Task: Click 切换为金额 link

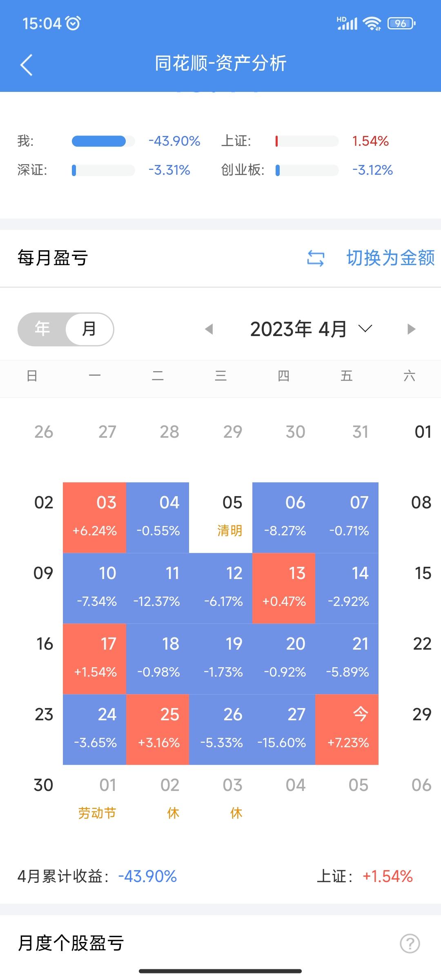Action: coord(390,258)
